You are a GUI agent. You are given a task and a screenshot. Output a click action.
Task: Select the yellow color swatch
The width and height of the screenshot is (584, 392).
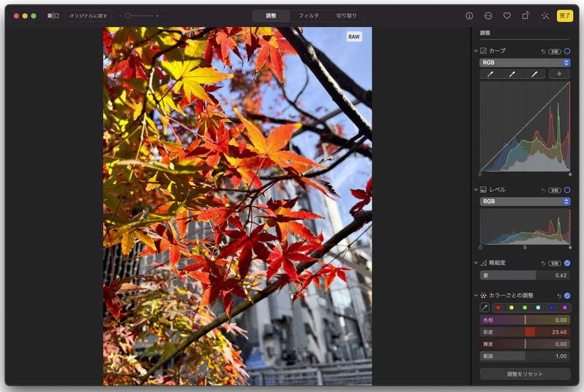click(512, 307)
